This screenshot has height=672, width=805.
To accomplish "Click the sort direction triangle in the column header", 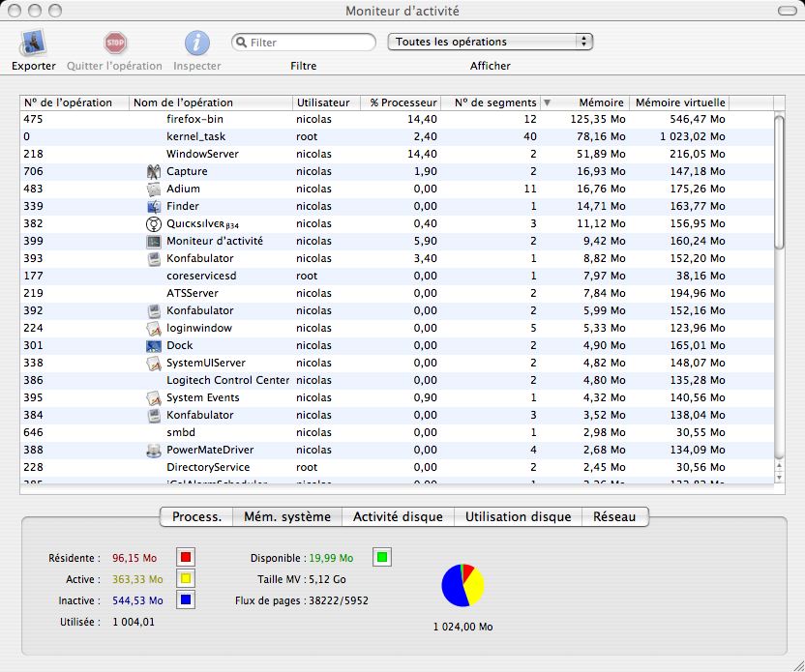I will (x=547, y=102).
